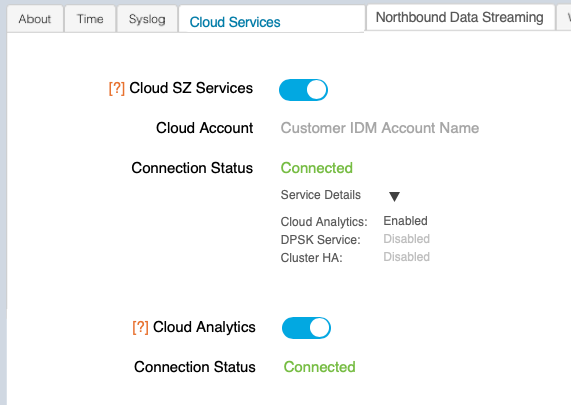Disable the Cloud Analytics switch
Screen dimensions: 571x405
306,328
